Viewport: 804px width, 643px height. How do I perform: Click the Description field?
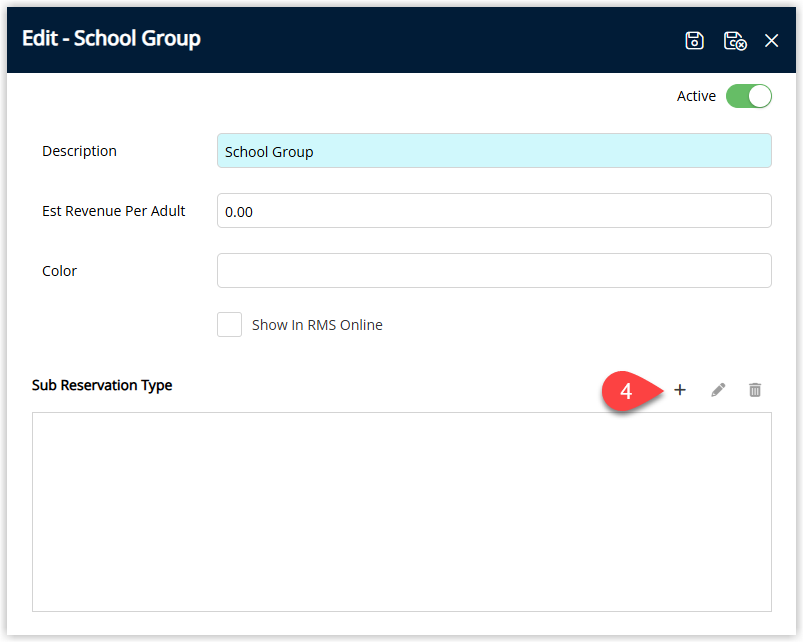click(494, 151)
